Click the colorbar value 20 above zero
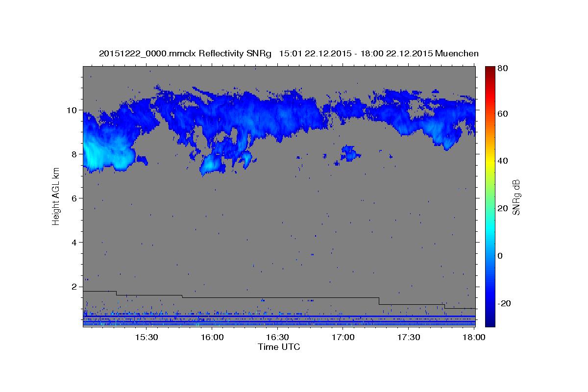The height and width of the screenshot is (392, 588). coord(502,208)
